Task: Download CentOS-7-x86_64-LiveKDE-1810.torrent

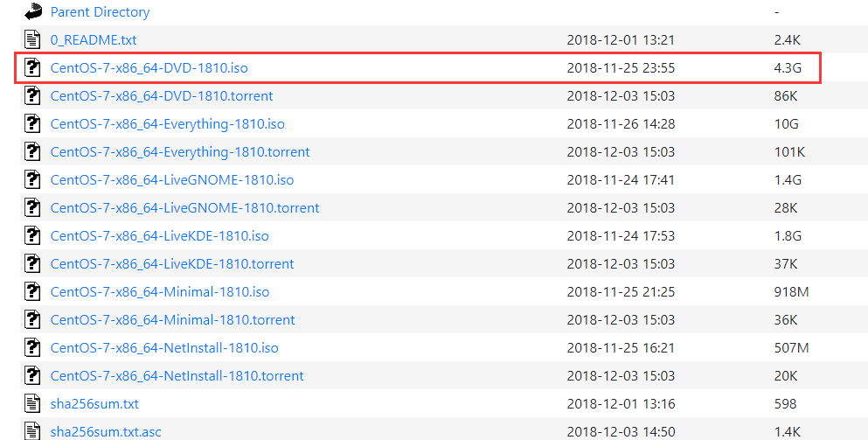Action: click(172, 264)
